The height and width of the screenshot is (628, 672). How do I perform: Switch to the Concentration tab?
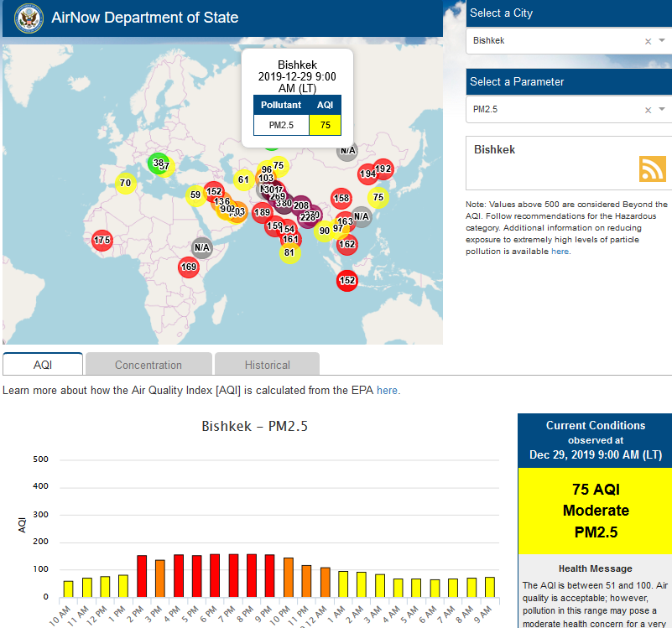tap(148, 365)
